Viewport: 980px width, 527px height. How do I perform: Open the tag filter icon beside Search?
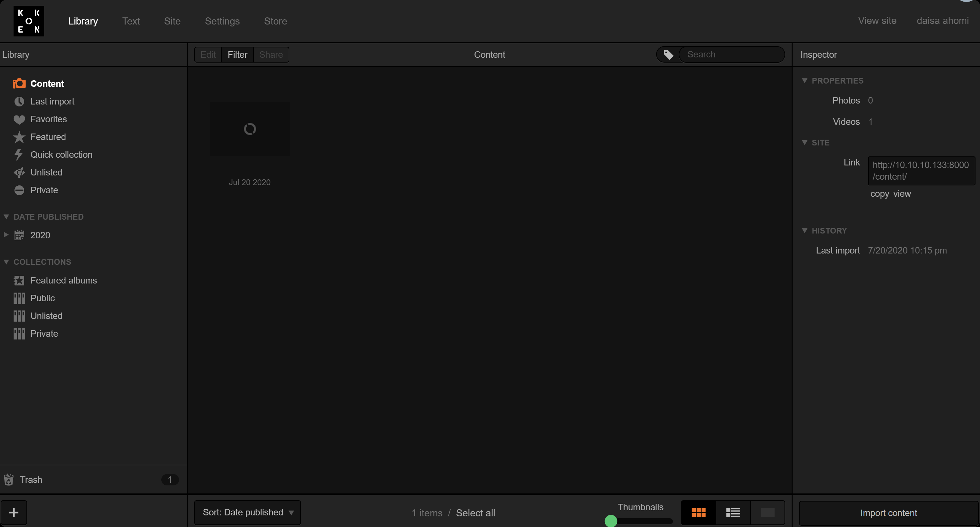pyautogui.click(x=668, y=55)
